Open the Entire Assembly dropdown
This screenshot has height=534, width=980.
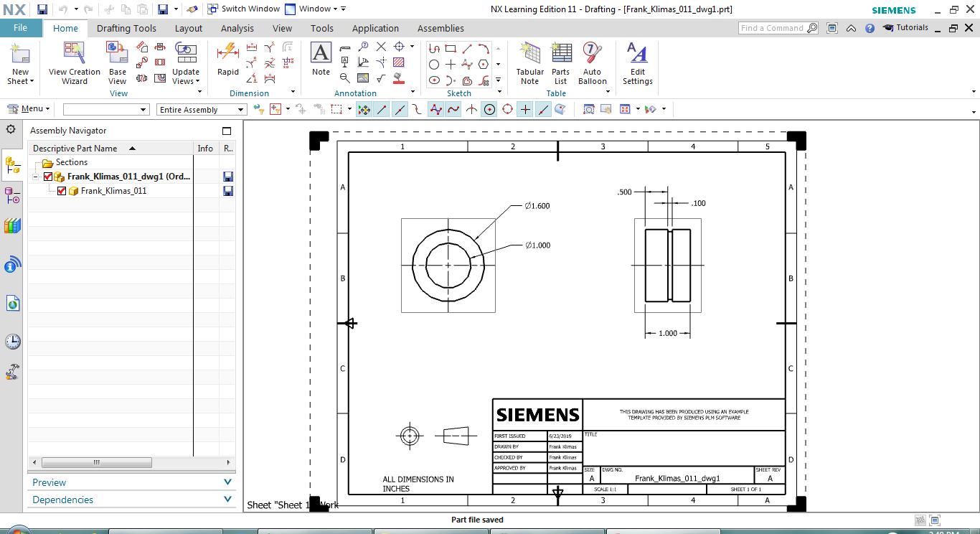click(202, 110)
